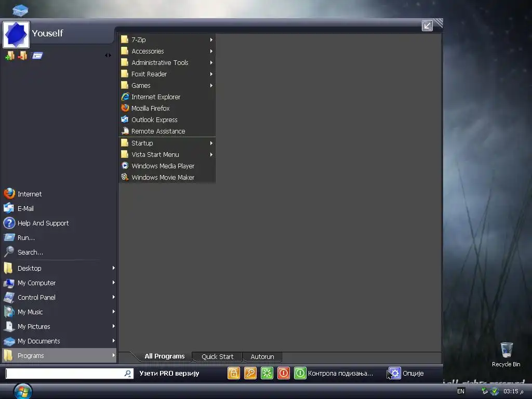Click the Узети PRO верзију link
The width and height of the screenshot is (532, 399).
pos(169,373)
